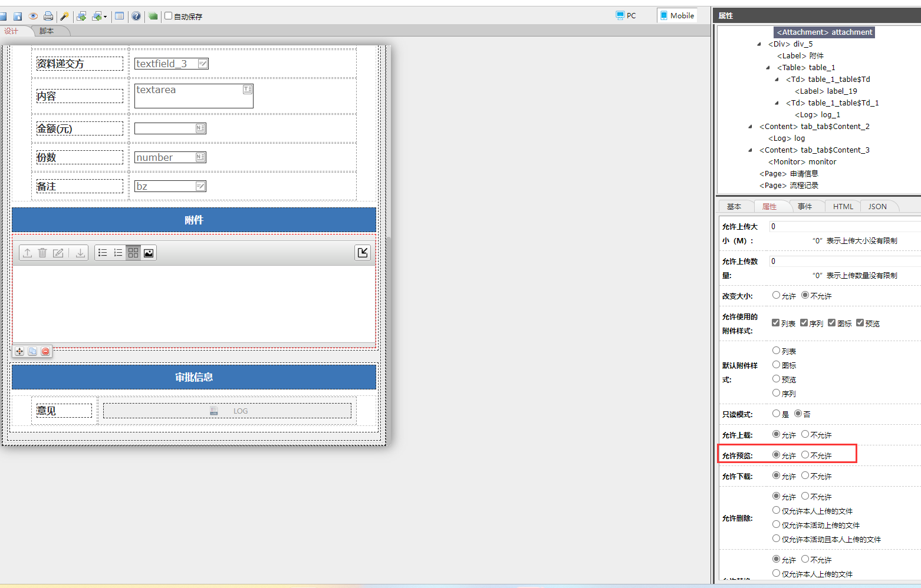Click the attachment edit pencil icon
Screen dimensions: 921x588
58,253
